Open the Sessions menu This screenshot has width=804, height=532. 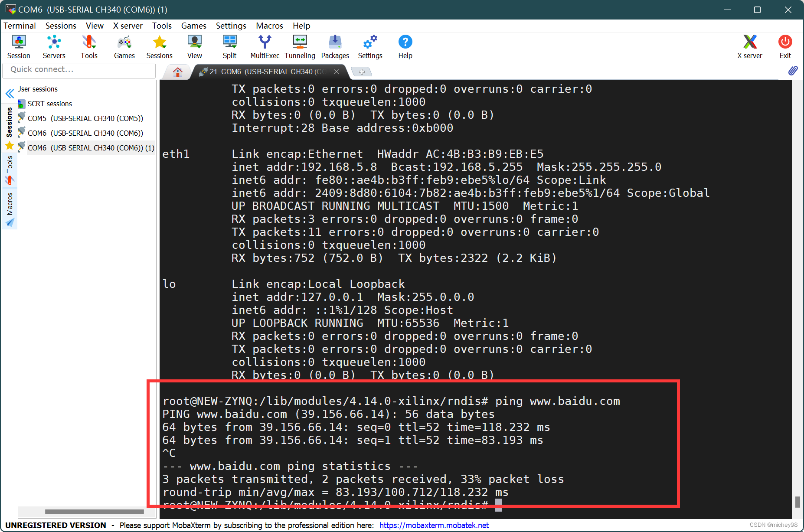61,26
